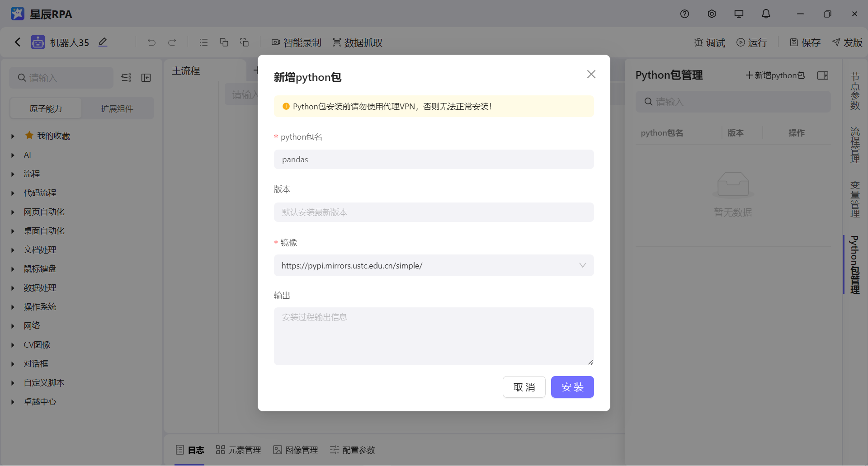Click the copy node icon in toolbar
868x466 pixels.
point(224,42)
